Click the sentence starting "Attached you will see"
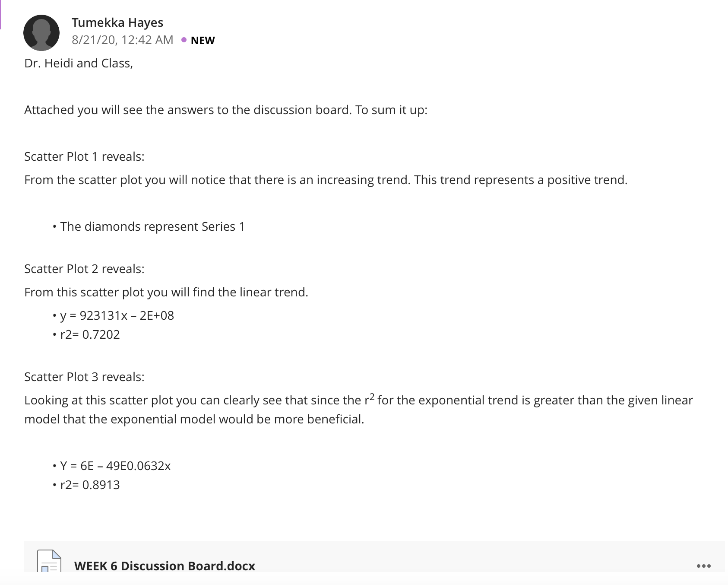This screenshot has width=728, height=585. click(226, 110)
